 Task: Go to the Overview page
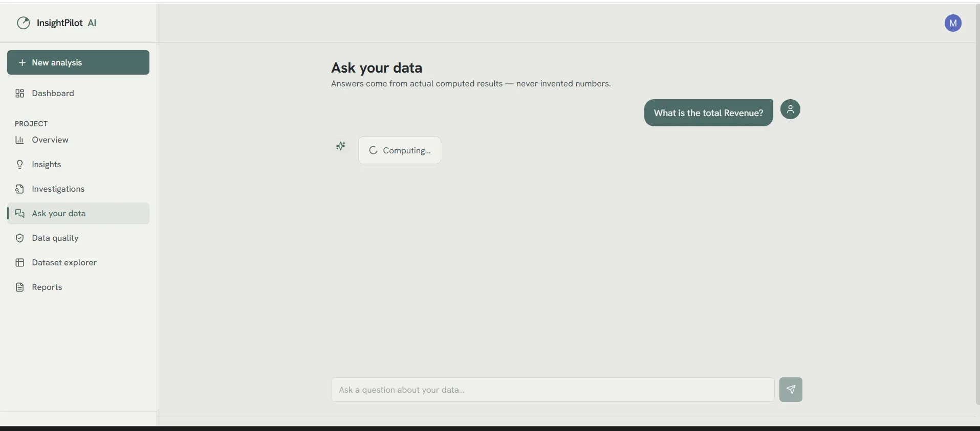click(78, 140)
